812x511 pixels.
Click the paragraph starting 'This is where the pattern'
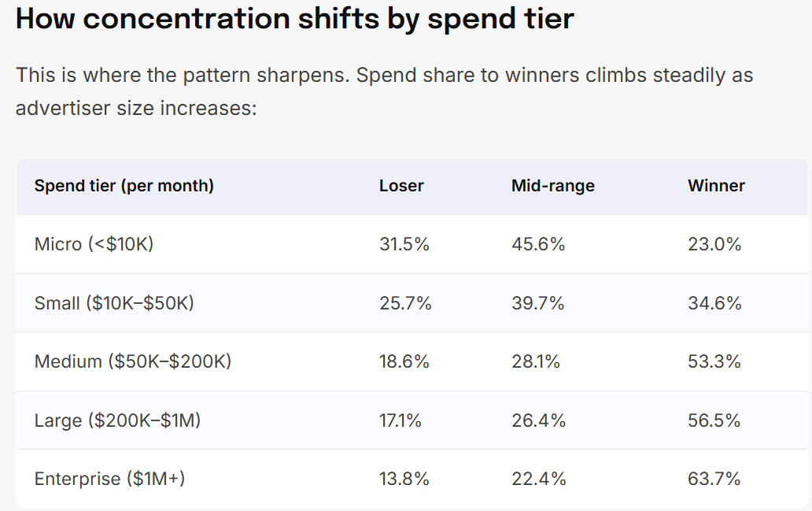tap(384, 92)
